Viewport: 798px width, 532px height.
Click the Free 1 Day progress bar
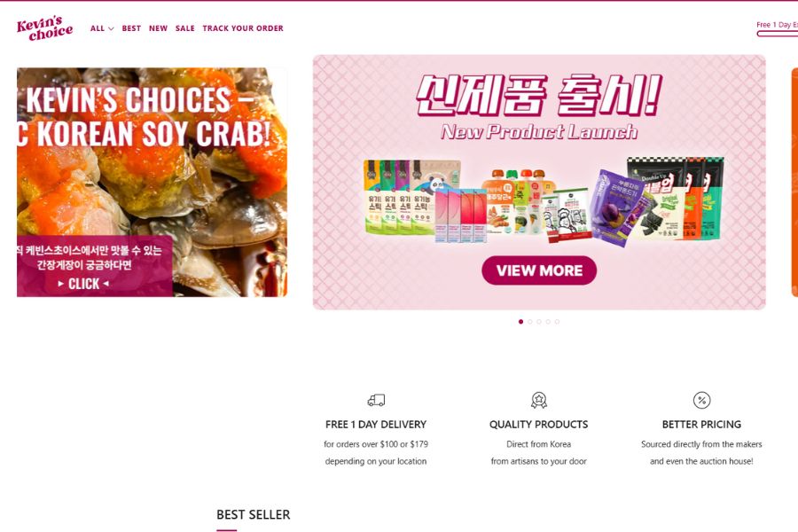point(777,34)
